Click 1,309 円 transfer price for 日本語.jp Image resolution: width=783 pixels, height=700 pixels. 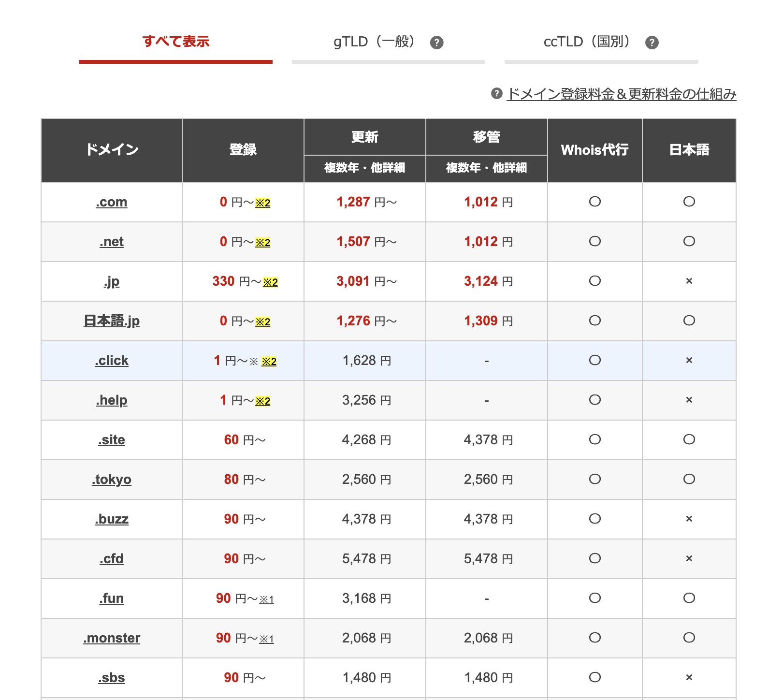coord(489,321)
